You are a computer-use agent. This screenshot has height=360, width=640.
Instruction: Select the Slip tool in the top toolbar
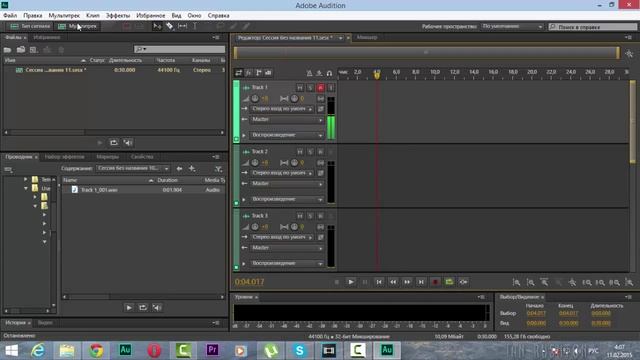click(182, 26)
